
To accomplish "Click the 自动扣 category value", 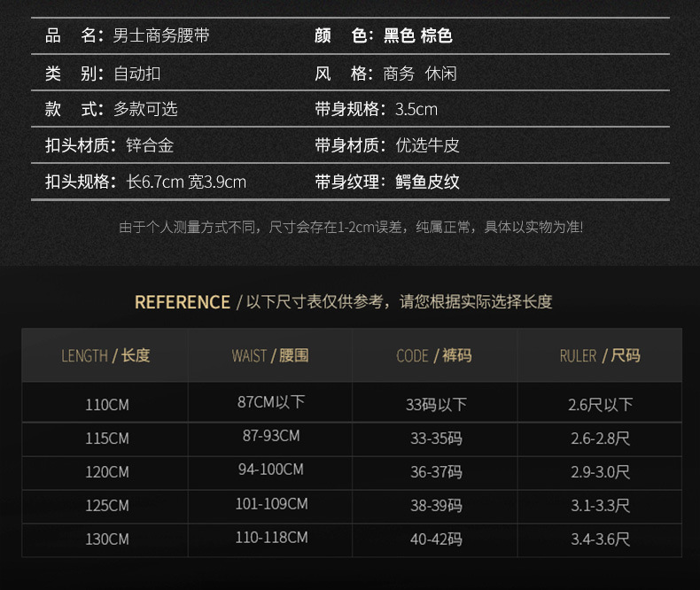I will click(x=136, y=74).
